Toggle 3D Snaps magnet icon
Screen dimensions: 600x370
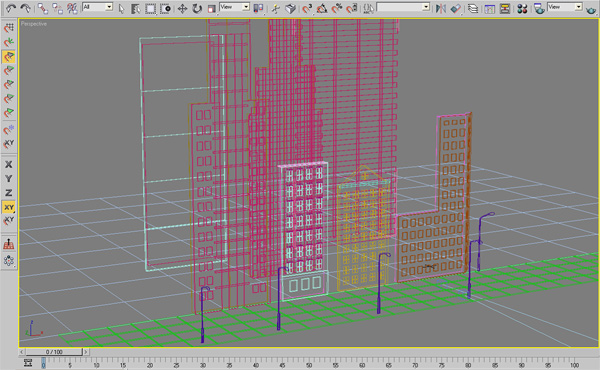click(307, 8)
